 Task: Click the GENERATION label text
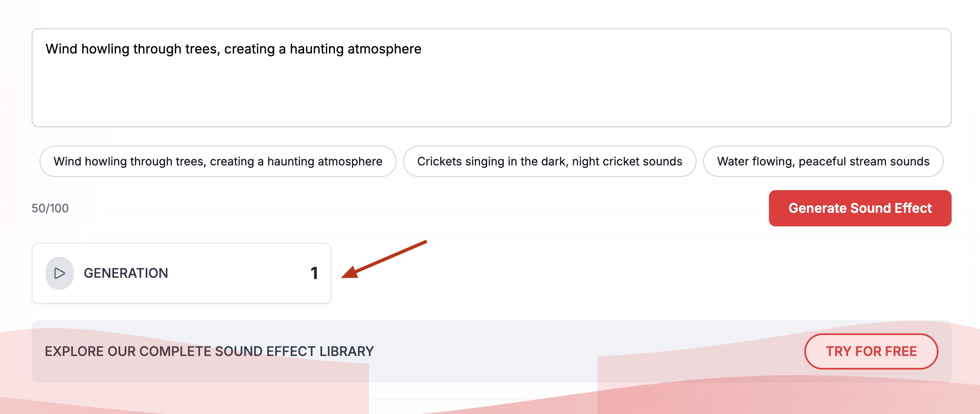coord(126,273)
